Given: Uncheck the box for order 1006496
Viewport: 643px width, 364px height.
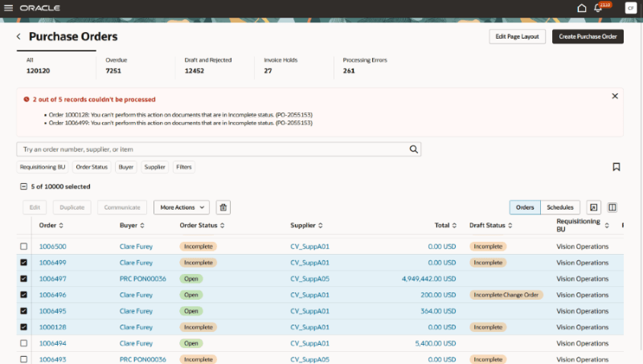Looking at the screenshot, I should pos(24,295).
